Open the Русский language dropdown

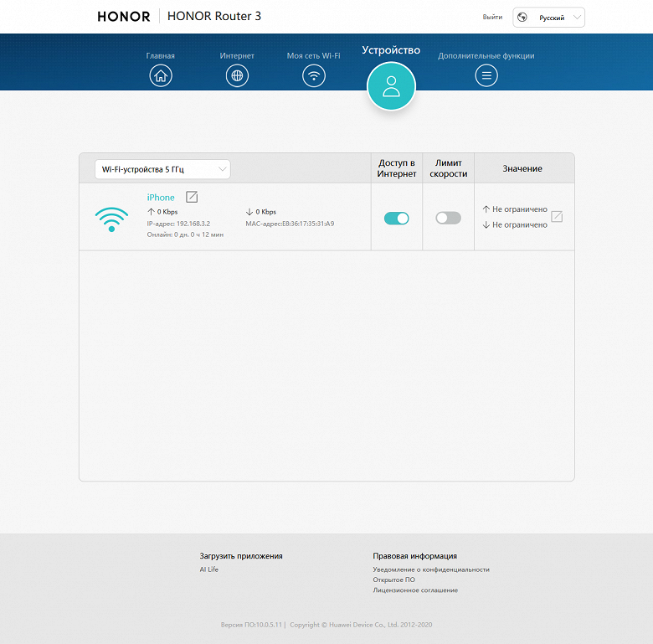click(x=548, y=18)
